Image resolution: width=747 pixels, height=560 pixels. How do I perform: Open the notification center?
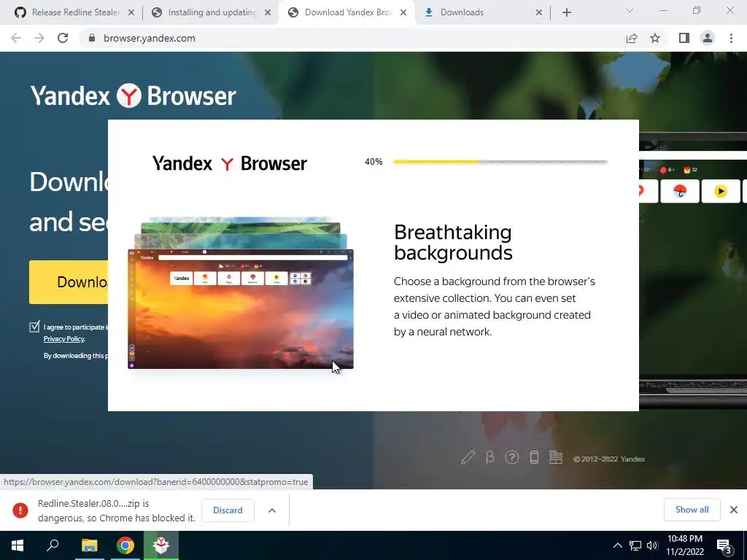coord(724,546)
